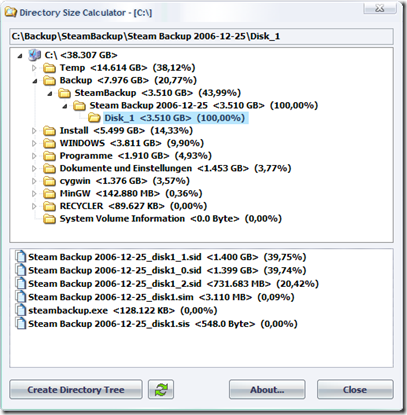This screenshot has width=407, height=415.
Task: Select file 'Steam Backup 2006-12-25_disk1_0.sid <1.399 GB>'
Action: click(167, 270)
